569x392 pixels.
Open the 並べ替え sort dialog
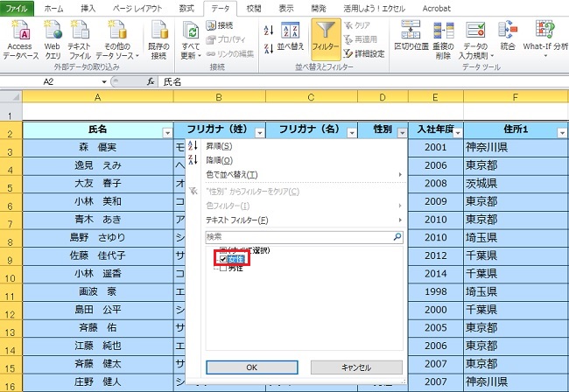pos(291,37)
